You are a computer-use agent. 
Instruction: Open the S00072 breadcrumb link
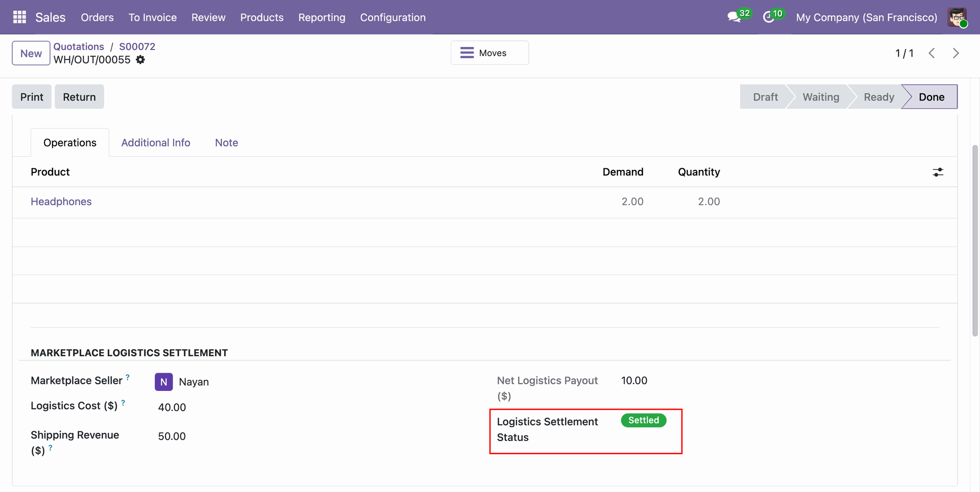coord(137,46)
